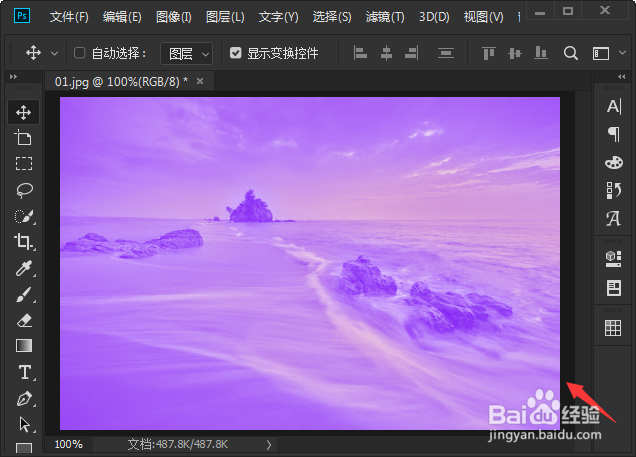Screen dimensions: 636x457
Task: Click align right edges icon
Action: coord(411,53)
